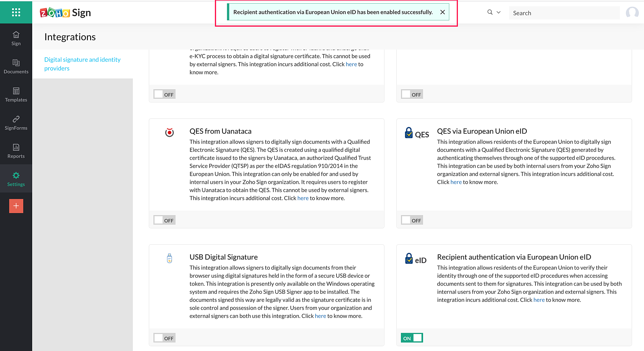Enable QES from Uanataca toggle

164,220
